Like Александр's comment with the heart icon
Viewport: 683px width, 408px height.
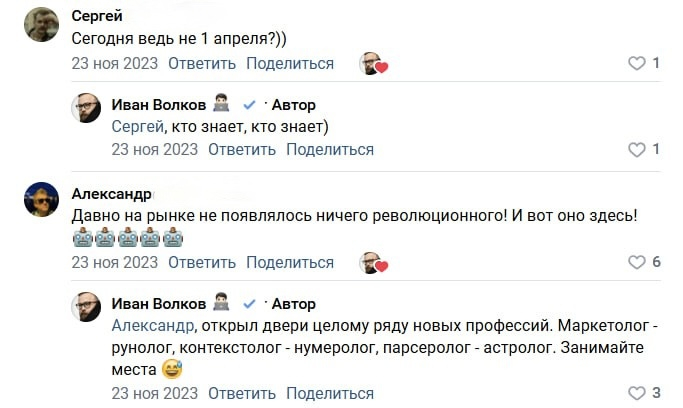click(637, 263)
